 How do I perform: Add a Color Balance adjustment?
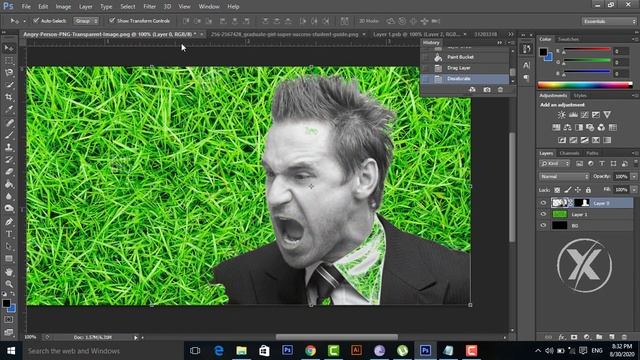point(567,127)
